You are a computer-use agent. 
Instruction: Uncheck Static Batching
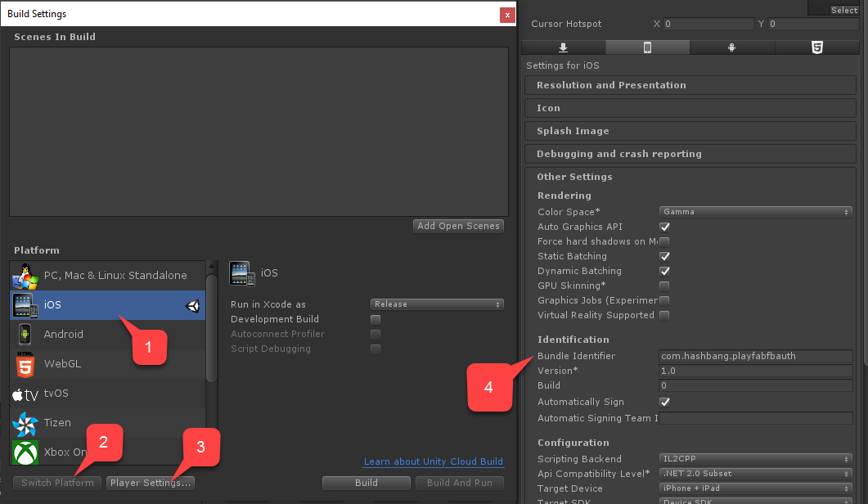coord(664,256)
